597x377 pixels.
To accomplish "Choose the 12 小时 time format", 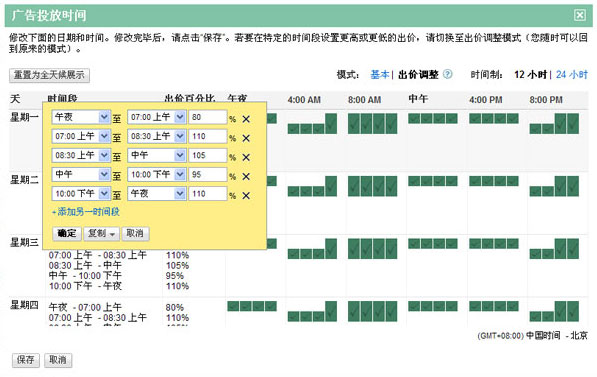I will (530, 75).
